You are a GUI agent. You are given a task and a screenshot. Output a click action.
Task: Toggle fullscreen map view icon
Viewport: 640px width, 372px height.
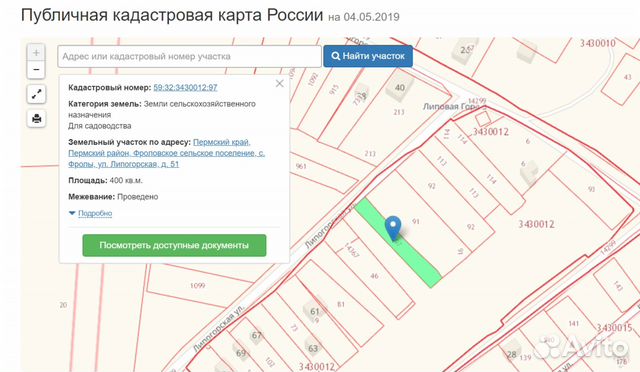tap(36, 94)
